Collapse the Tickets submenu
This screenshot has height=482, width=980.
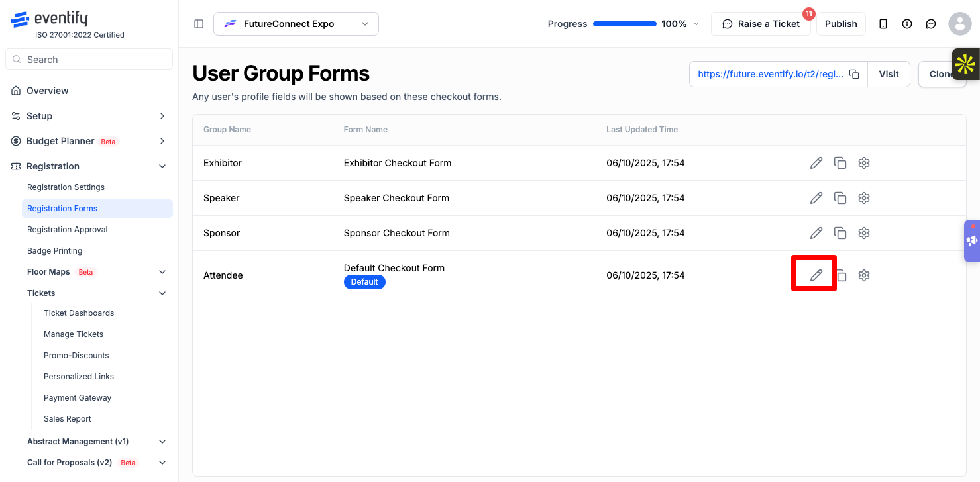click(x=162, y=293)
